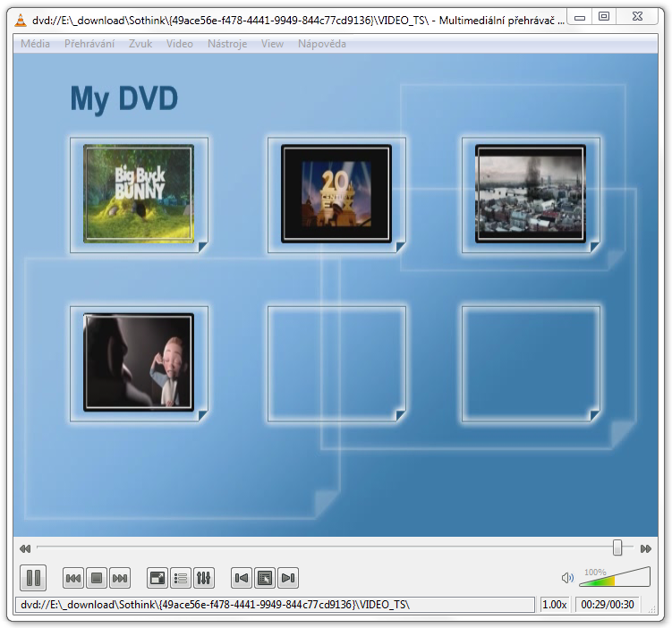Open extended settings and effects
This screenshot has height=628, width=672.
pyautogui.click(x=204, y=578)
